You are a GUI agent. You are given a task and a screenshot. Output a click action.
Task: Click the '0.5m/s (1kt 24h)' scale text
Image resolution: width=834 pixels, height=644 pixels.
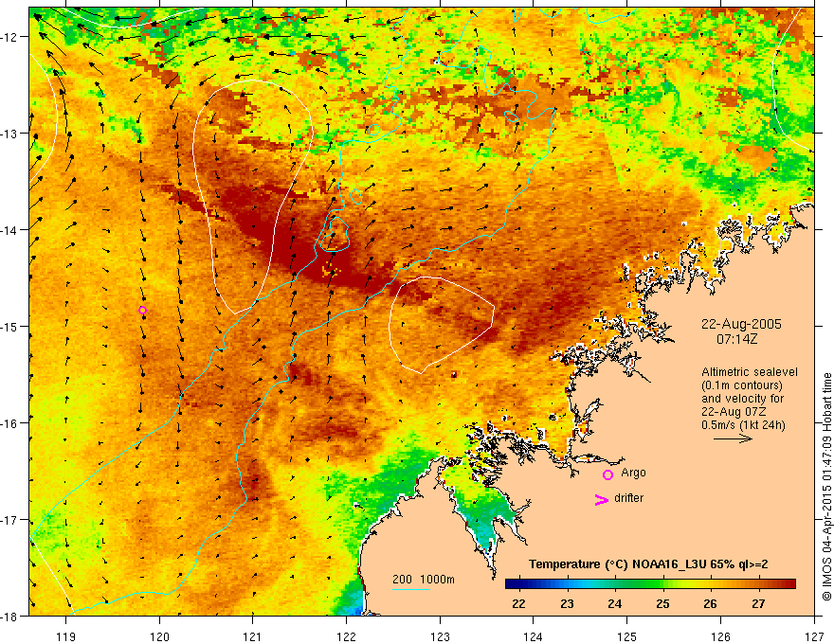click(x=743, y=425)
